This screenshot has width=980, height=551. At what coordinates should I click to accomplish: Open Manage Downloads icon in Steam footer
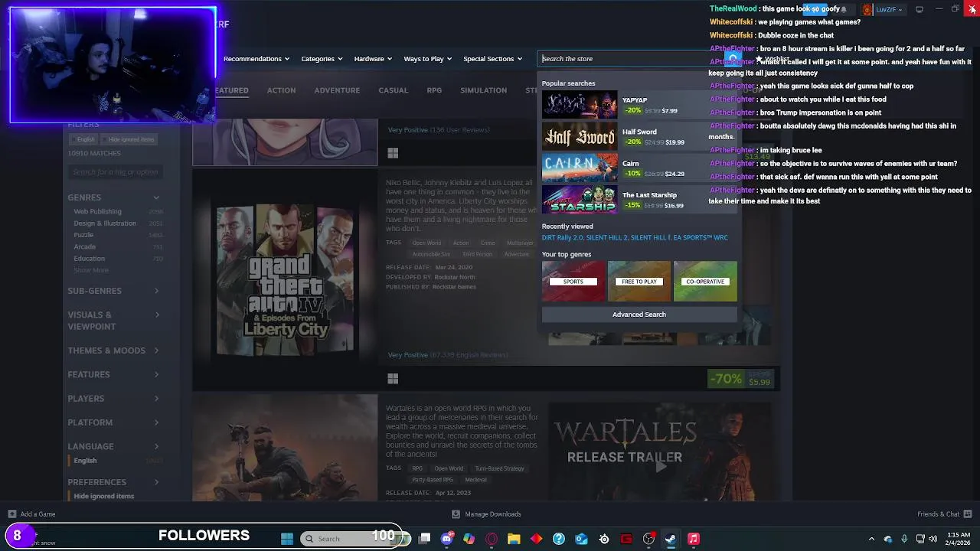456,514
